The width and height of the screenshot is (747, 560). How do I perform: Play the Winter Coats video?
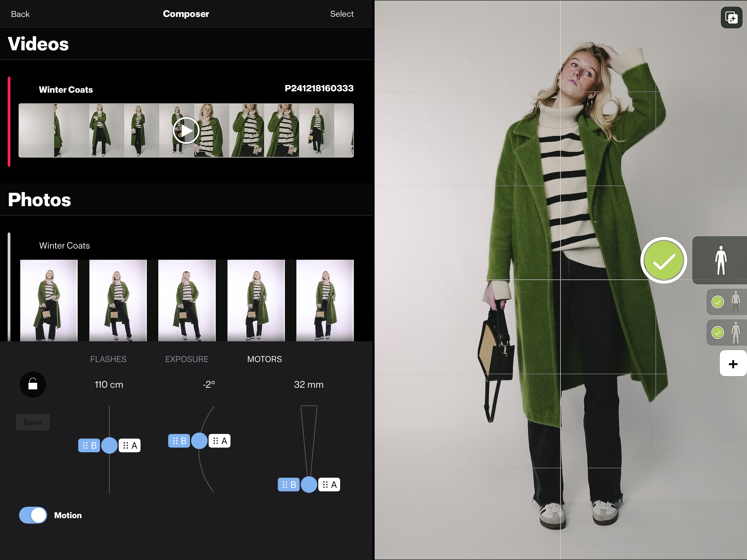tap(186, 130)
